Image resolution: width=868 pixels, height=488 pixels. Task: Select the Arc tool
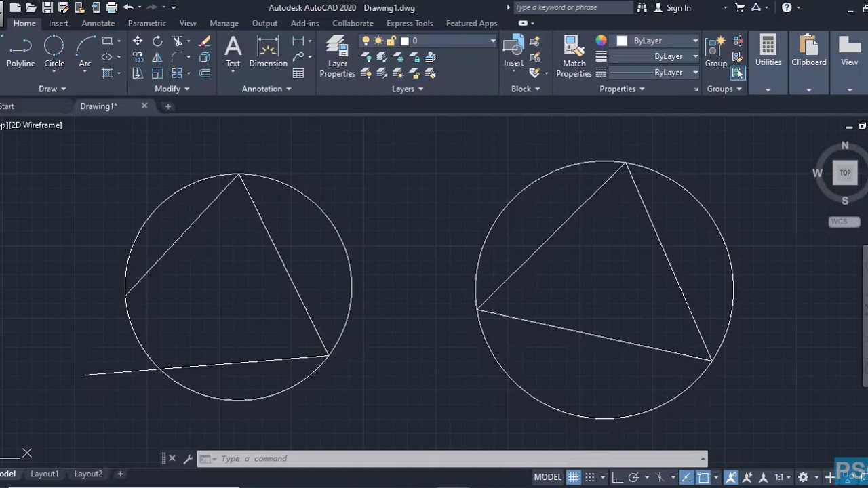click(x=85, y=52)
